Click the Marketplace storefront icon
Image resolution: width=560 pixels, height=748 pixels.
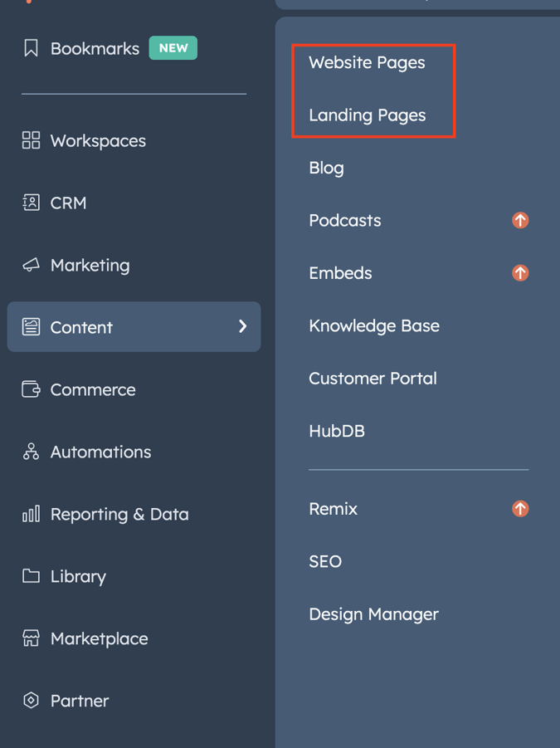31,638
